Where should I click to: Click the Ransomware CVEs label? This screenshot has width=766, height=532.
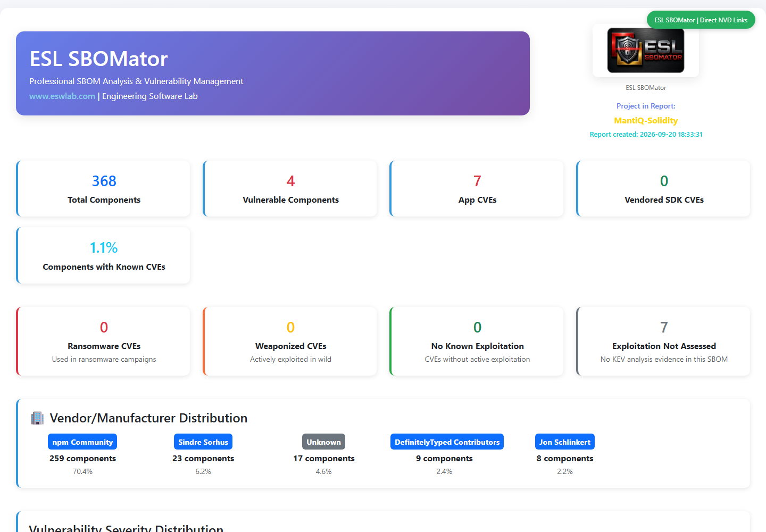(x=104, y=346)
